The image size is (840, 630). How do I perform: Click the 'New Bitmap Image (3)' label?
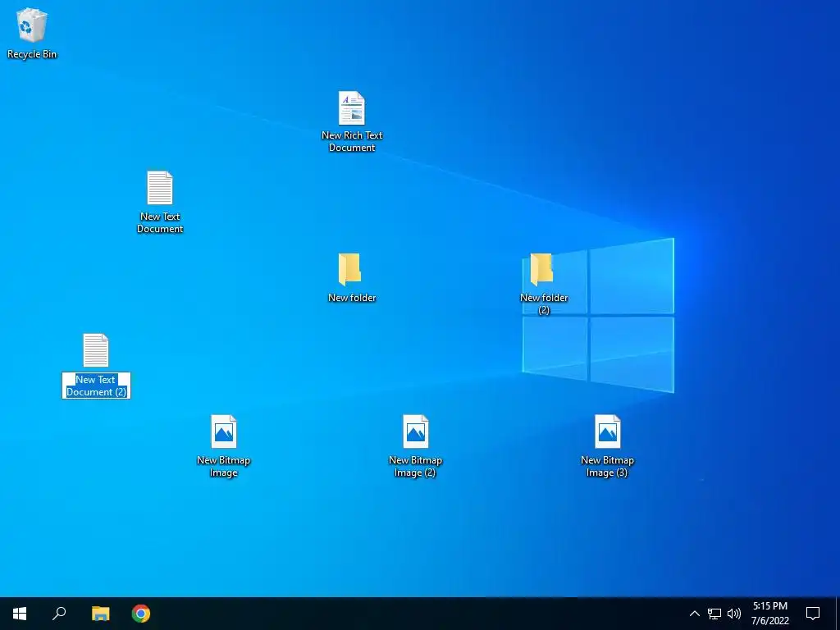click(607, 467)
